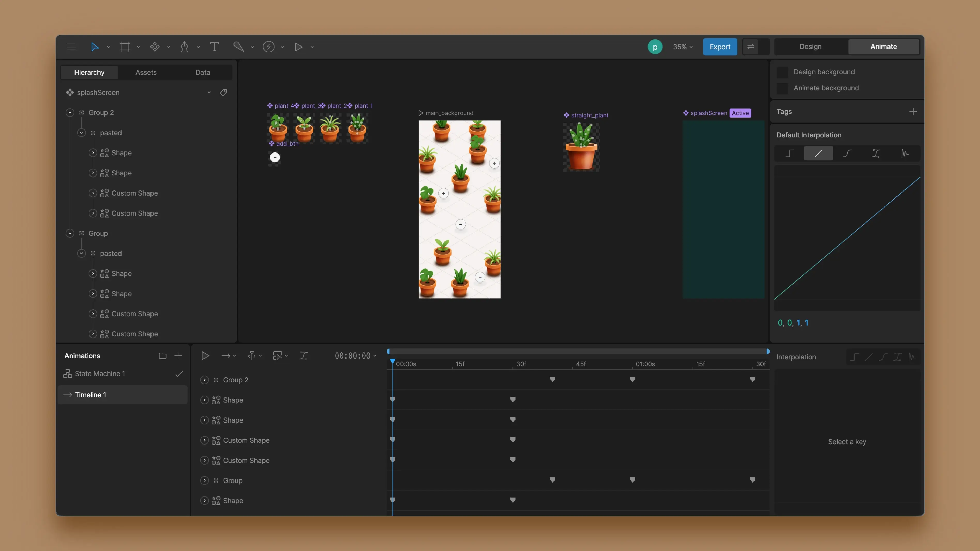Collapse the Group 2 tree item
Image resolution: width=980 pixels, height=551 pixels.
[70, 112]
